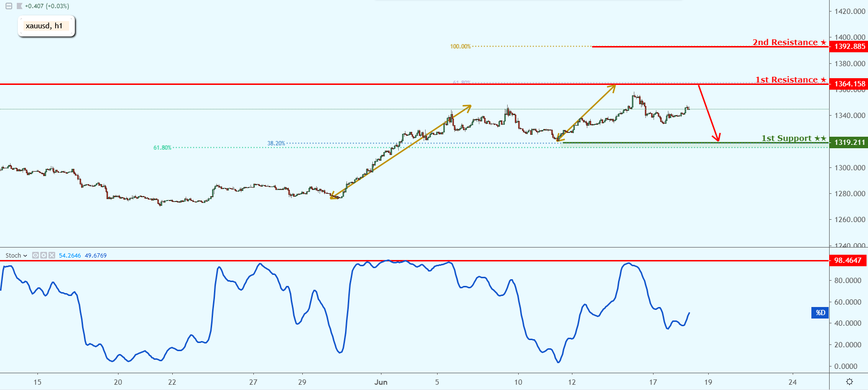
Task: Click Stoch %D value 49.6769
Action: click(95, 256)
